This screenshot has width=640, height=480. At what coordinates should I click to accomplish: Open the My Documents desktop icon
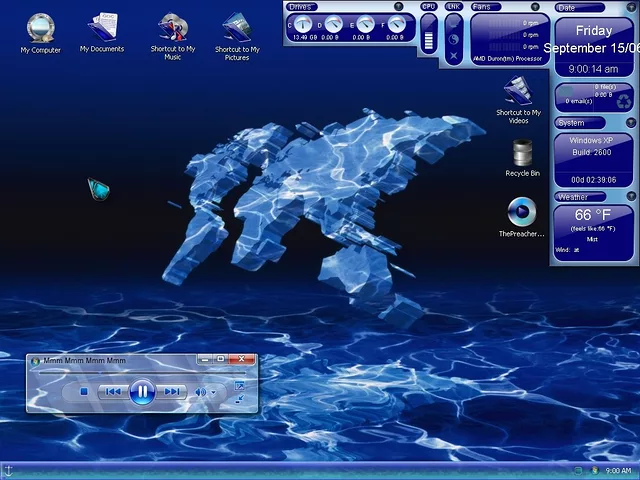coord(102,28)
